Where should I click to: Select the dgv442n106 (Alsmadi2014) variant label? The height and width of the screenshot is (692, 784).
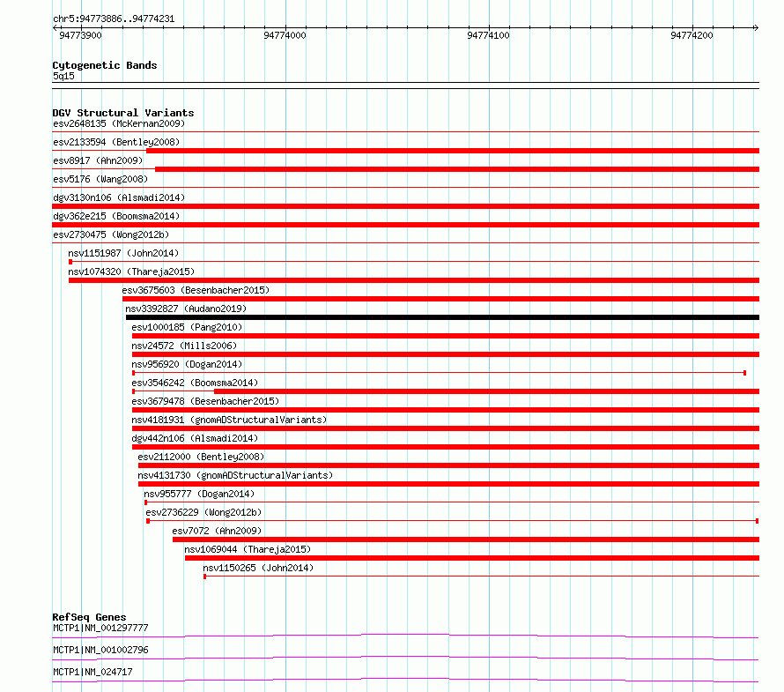[195, 438]
